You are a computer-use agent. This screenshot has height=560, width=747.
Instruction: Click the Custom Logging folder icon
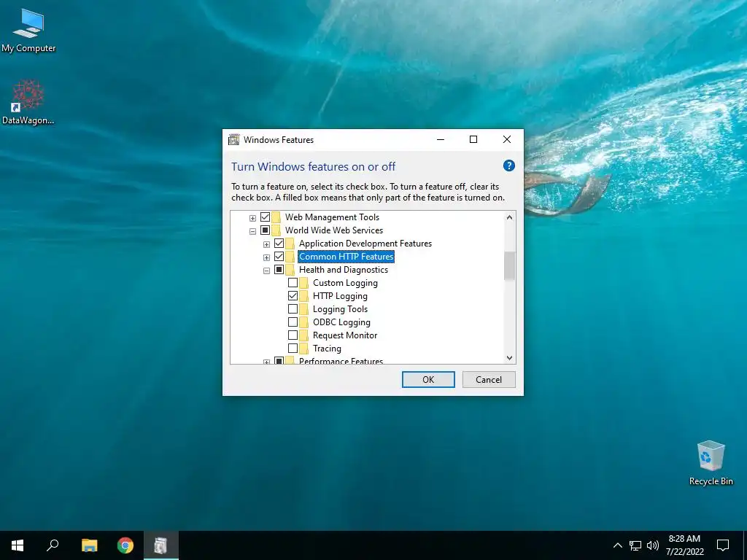pyautogui.click(x=304, y=283)
